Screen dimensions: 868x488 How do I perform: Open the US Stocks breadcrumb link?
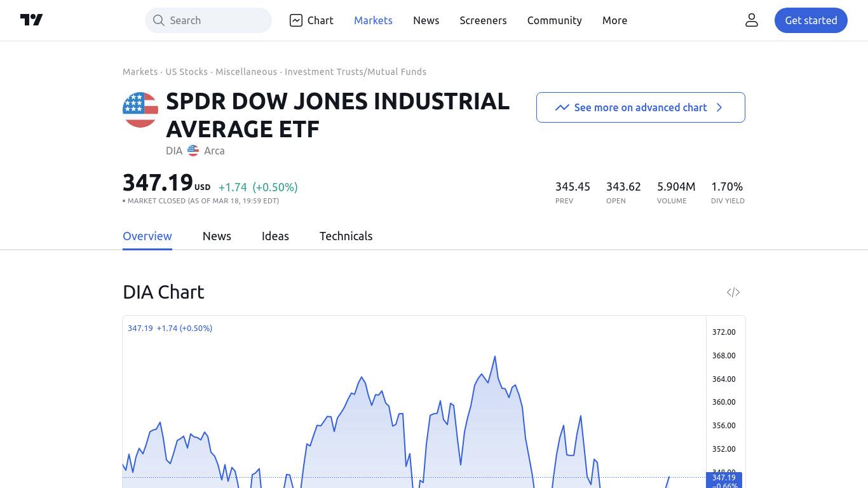point(186,72)
